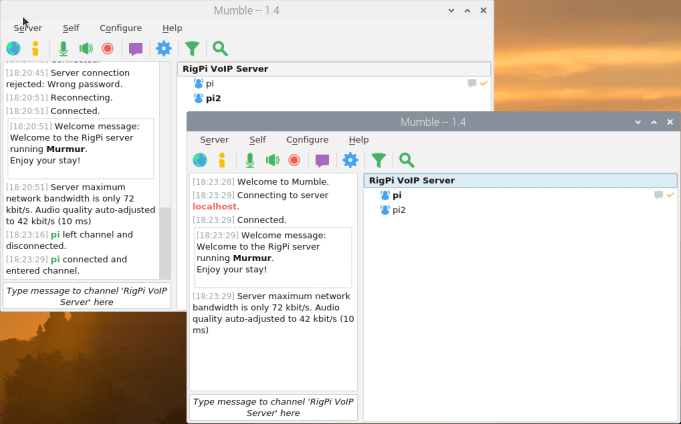The height and width of the screenshot is (424, 681).
Task: Deafen speaker icon in the front Mumble window
Action: (272, 160)
